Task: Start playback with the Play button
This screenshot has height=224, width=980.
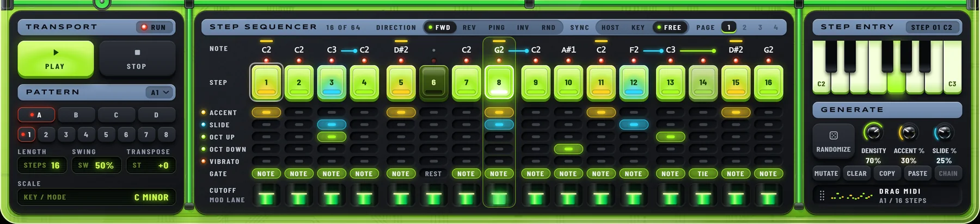Action: pyautogui.click(x=56, y=59)
